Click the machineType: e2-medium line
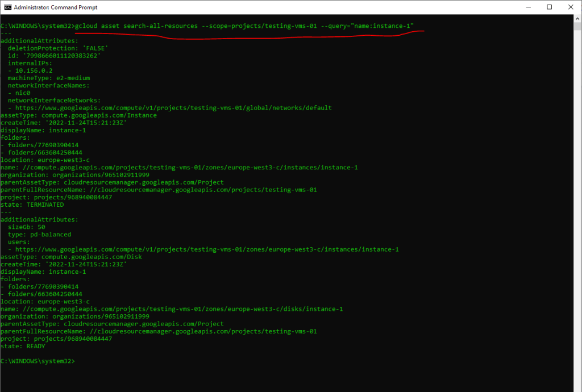 (x=49, y=78)
